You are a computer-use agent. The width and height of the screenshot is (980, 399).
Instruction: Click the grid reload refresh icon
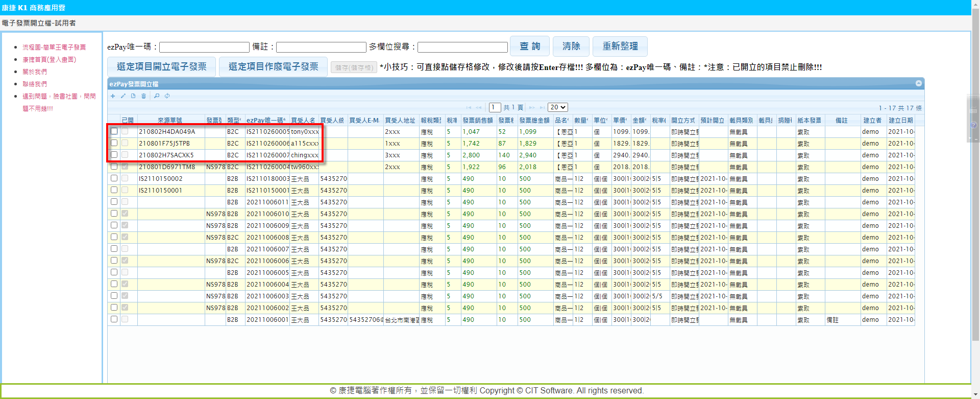coord(167,96)
